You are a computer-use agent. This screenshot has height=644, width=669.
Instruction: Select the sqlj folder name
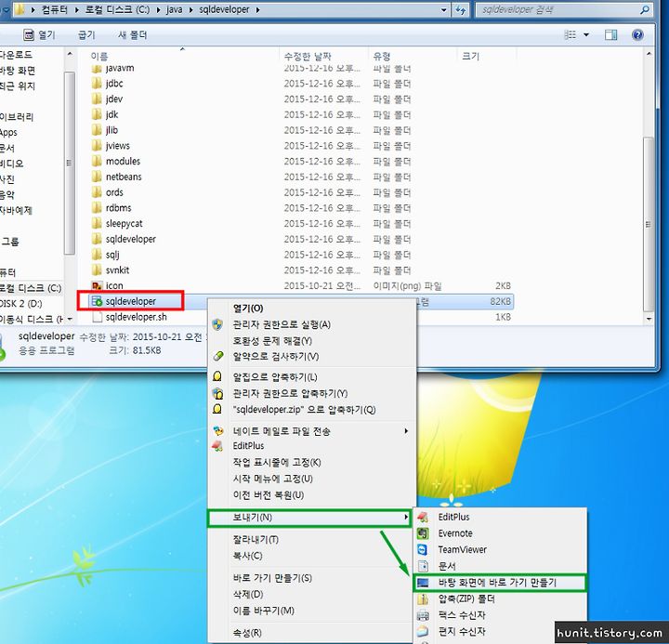pos(112,255)
